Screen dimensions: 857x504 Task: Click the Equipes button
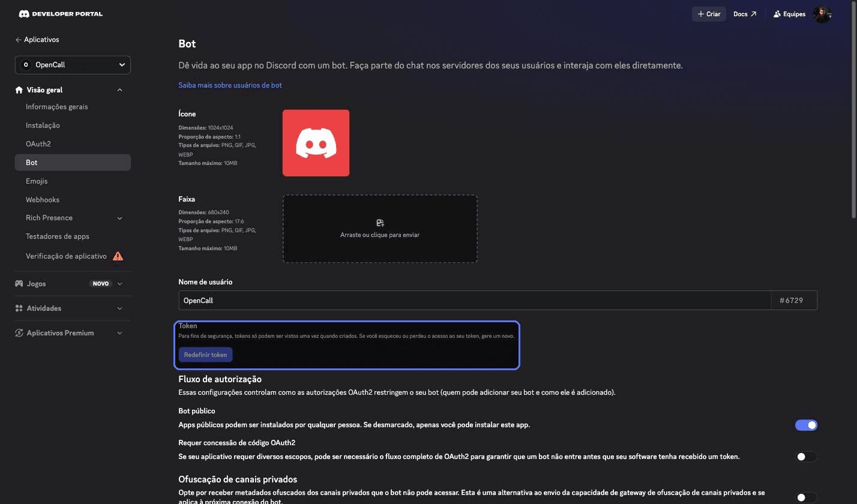pos(789,14)
